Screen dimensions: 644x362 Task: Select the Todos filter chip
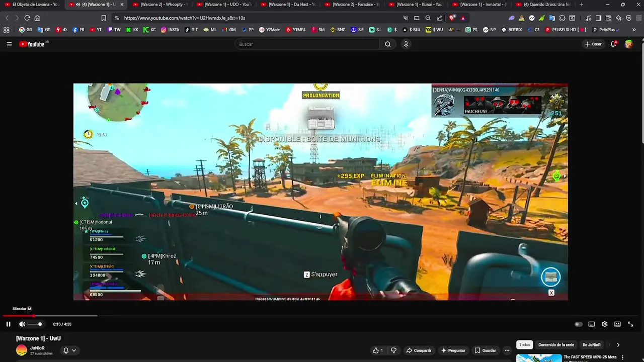525,345
